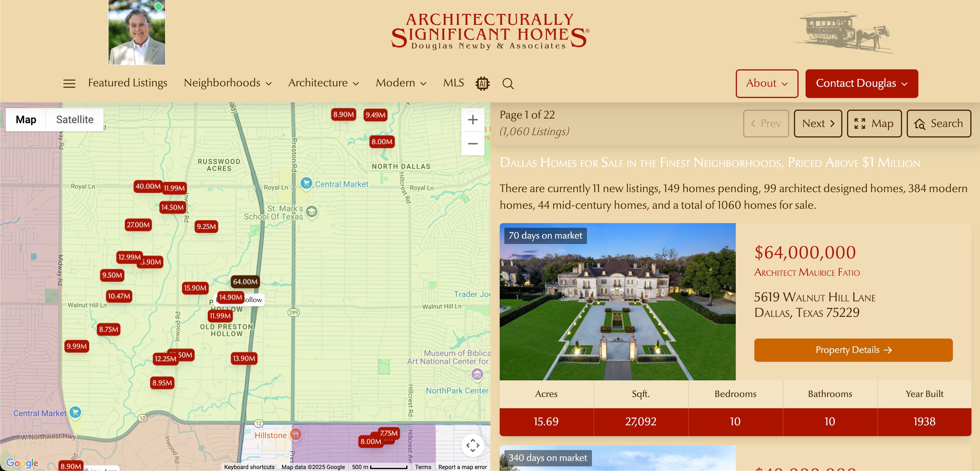
Task: Click the Property Details button
Action: [x=853, y=350]
